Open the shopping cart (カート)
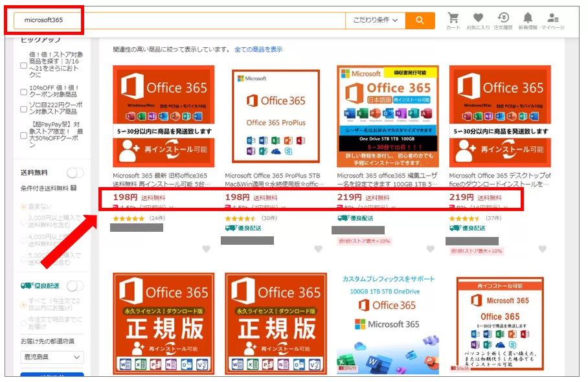This screenshot has height=382, width=588. coord(453,19)
